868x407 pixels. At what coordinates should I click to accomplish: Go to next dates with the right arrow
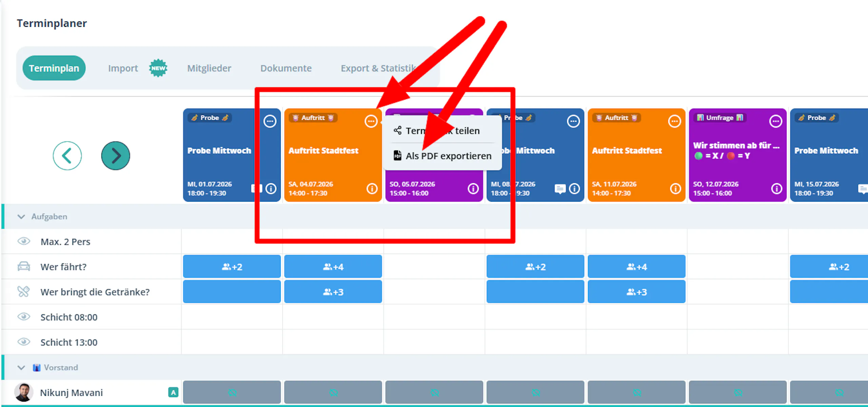(116, 156)
